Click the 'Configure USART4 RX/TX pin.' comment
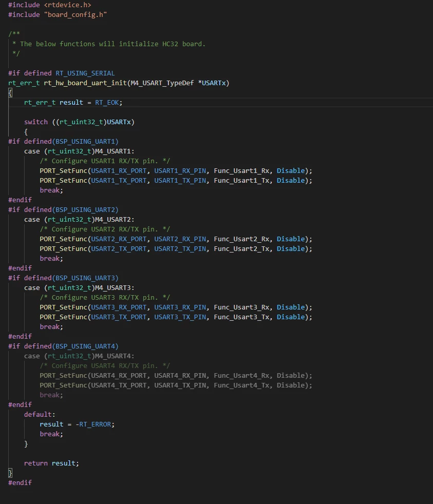Screen dimensions: 433x504 coord(105,366)
